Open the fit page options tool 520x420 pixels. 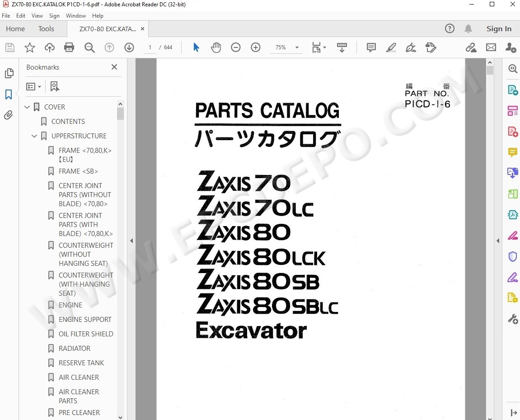tap(319, 47)
